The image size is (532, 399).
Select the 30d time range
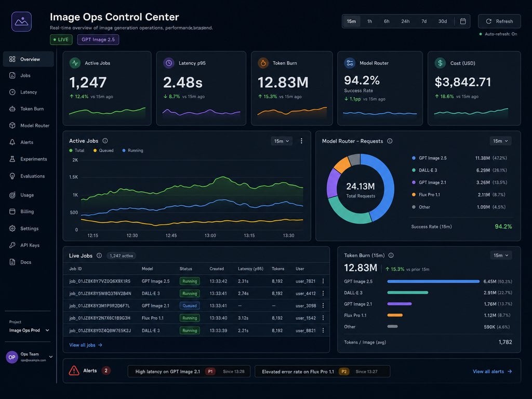click(443, 21)
